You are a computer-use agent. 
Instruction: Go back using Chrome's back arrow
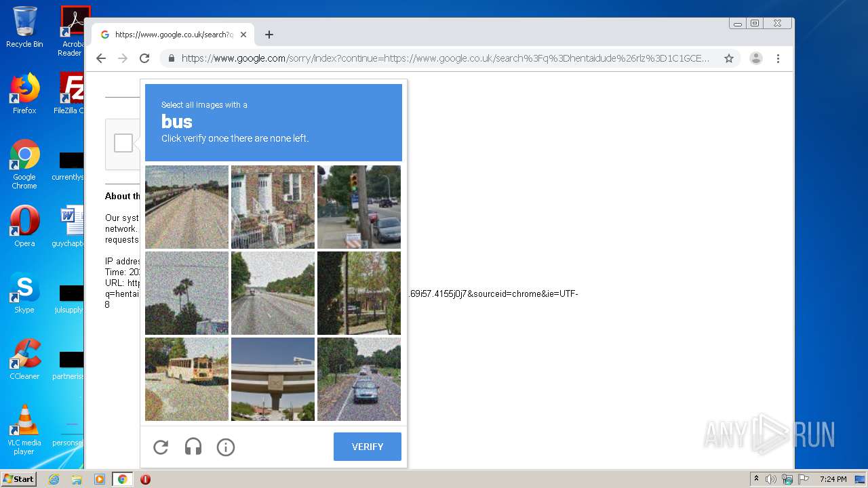click(x=101, y=58)
